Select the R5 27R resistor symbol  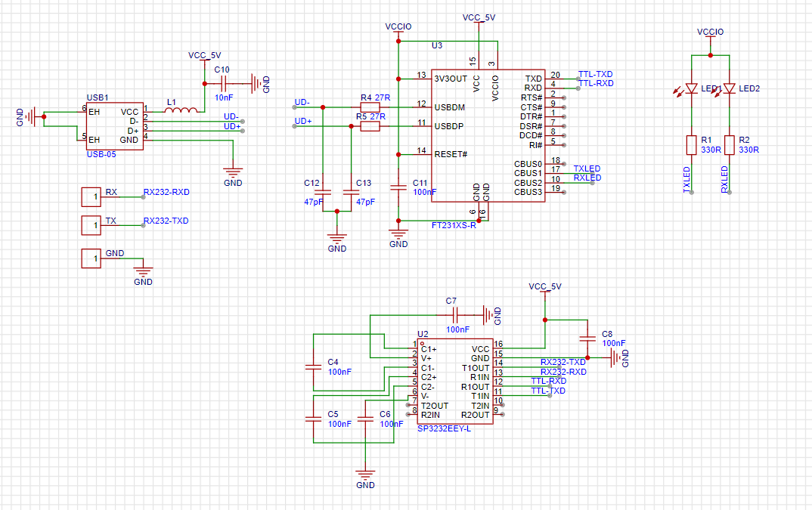pyautogui.click(x=370, y=126)
